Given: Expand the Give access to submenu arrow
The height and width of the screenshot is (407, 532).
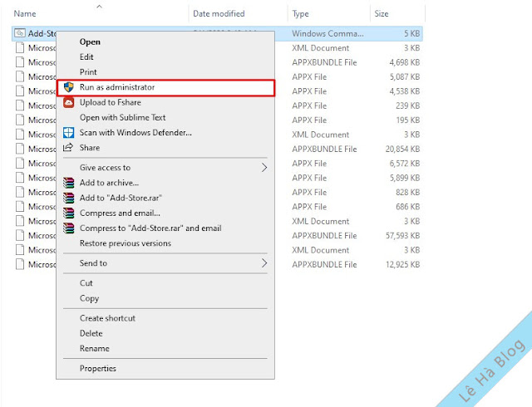Looking at the screenshot, I should (264, 168).
